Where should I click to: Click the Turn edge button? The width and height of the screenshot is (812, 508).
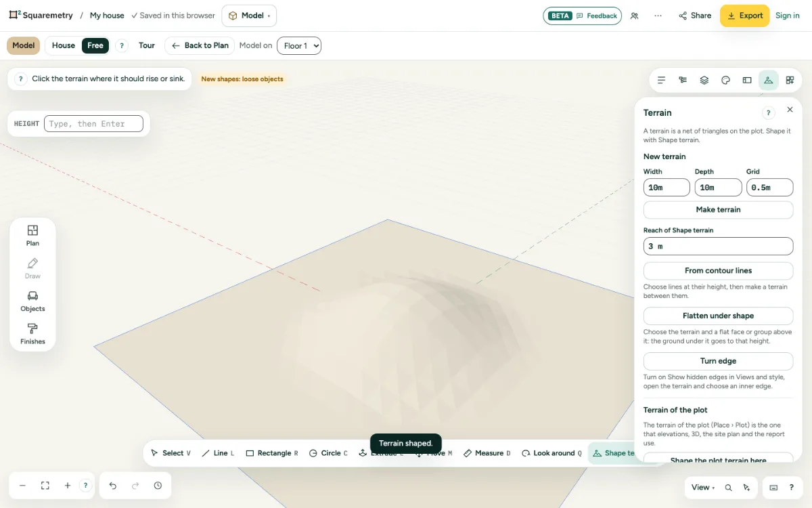tap(718, 361)
